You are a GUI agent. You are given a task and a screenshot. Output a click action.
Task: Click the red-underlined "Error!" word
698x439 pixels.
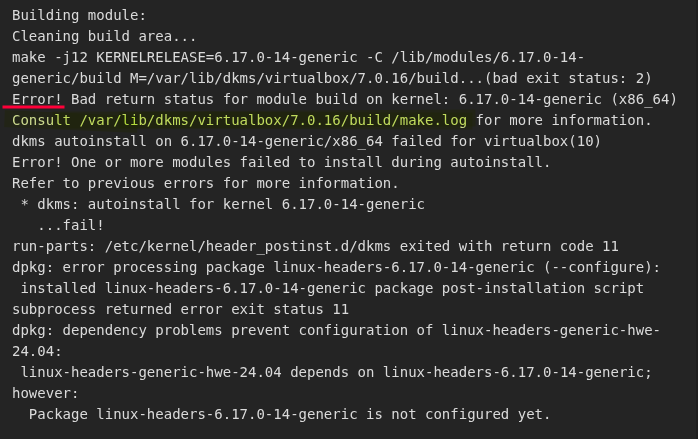click(38, 99)
